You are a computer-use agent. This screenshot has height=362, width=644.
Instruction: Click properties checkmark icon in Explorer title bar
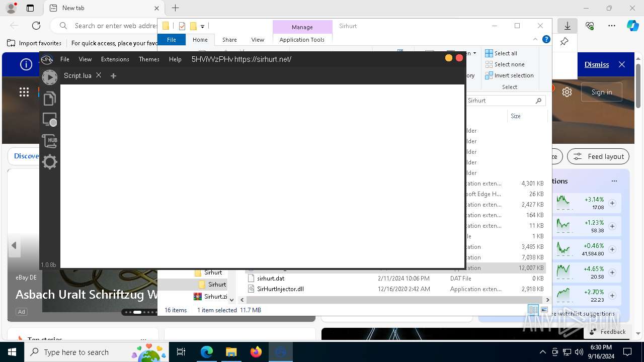[182, 26]
